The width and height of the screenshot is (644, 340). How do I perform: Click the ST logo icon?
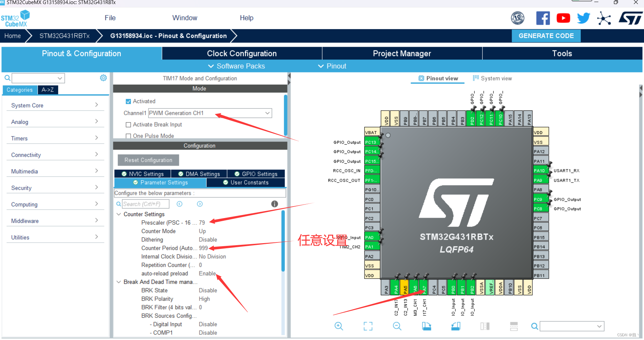[630, 18]
